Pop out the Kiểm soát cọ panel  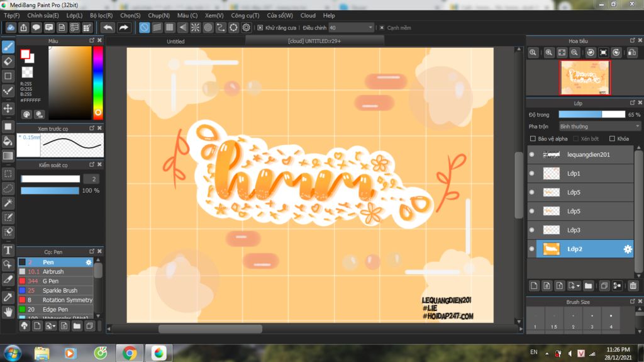(92, 164)
